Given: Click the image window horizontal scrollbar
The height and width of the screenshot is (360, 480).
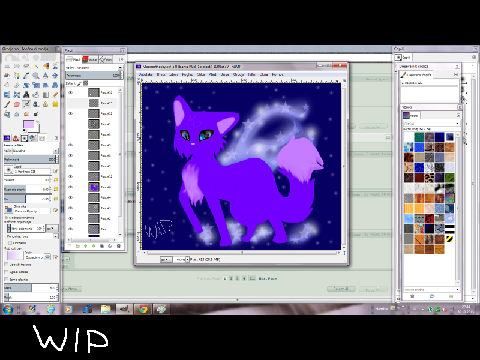Looking at the screenshot, I should click(242, 253).
